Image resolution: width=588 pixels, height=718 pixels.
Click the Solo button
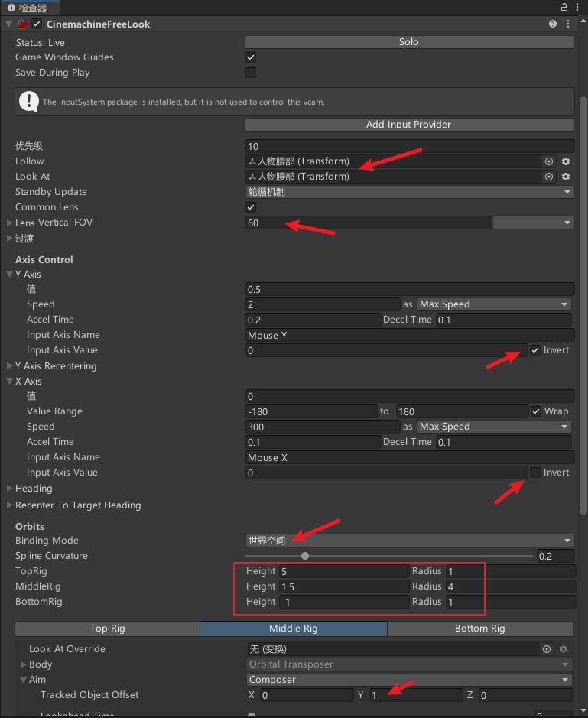(x=409, y=42)
